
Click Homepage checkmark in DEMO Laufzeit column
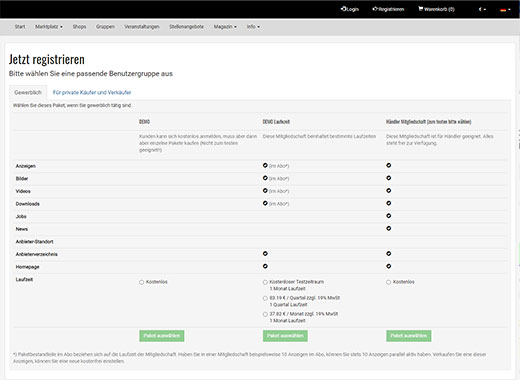coord(265,266)
